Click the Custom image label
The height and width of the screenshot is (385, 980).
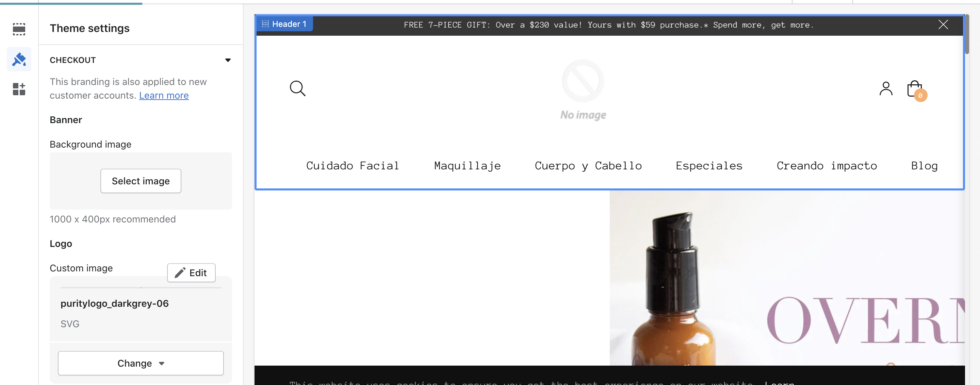pyautogui.click(x=81, y=268)
